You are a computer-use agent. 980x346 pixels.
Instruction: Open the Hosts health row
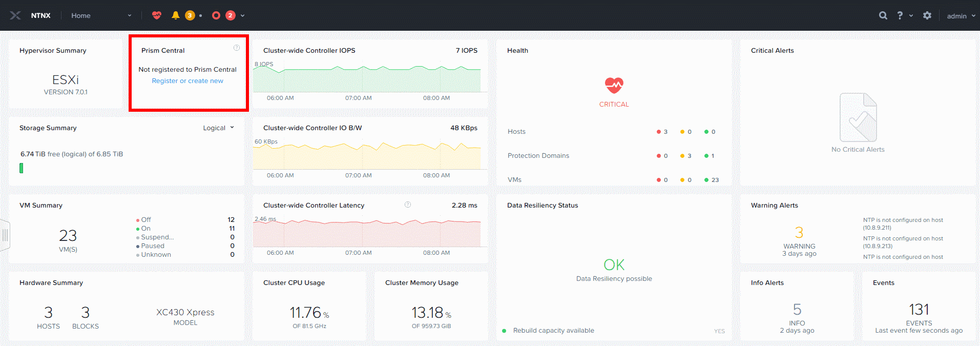614,132
